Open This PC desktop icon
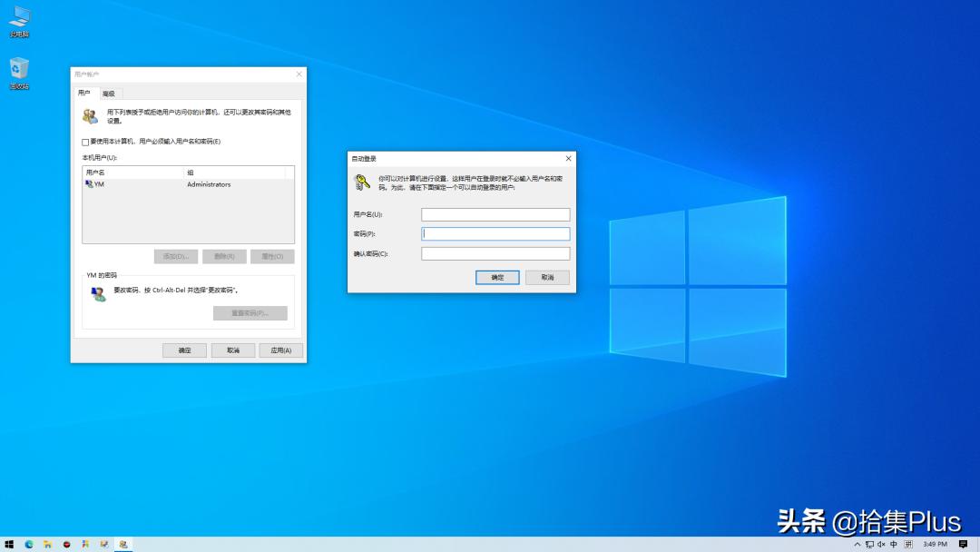Viewport: 980px width, 552px height. tap(18, 16)
